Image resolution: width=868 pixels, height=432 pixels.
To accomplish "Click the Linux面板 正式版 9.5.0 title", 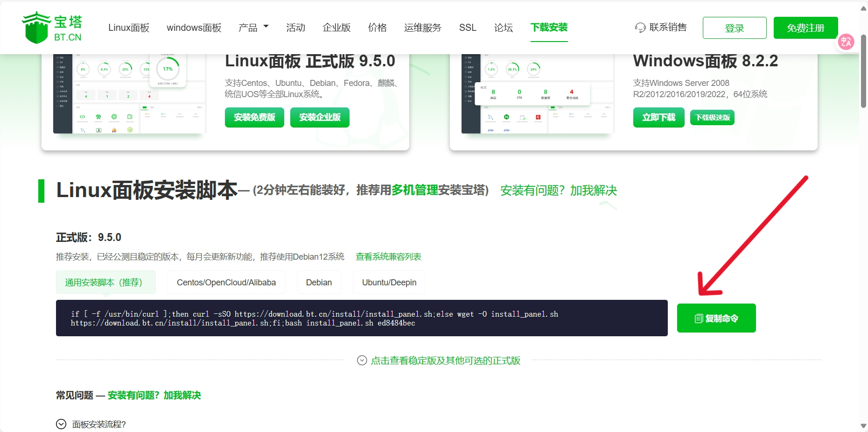I will click(x=310, y=61).
